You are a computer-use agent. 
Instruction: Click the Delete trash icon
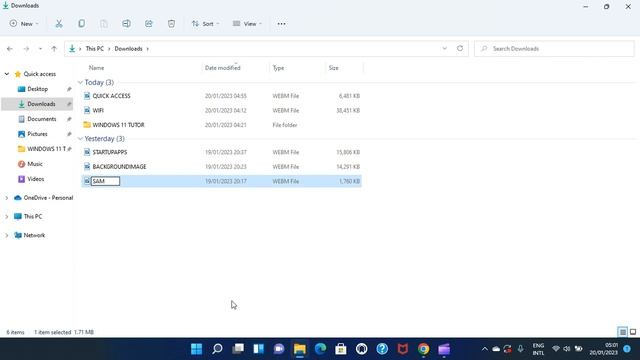click(171, 24)
